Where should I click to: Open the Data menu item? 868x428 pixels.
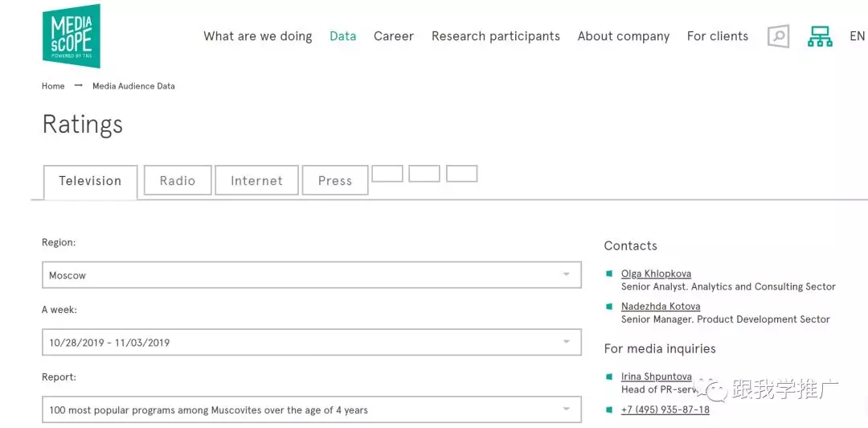click(342, 36)
